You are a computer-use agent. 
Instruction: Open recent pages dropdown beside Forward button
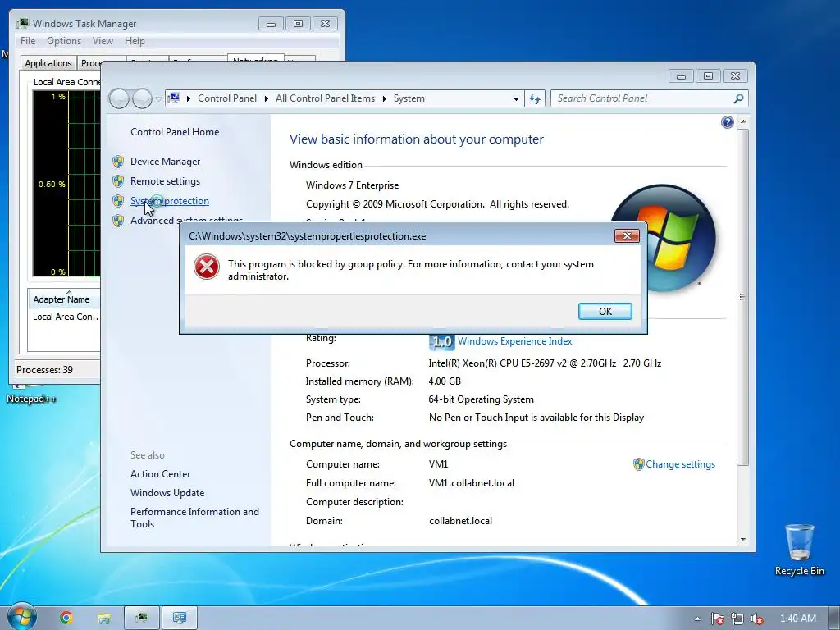tap(158, 99)
